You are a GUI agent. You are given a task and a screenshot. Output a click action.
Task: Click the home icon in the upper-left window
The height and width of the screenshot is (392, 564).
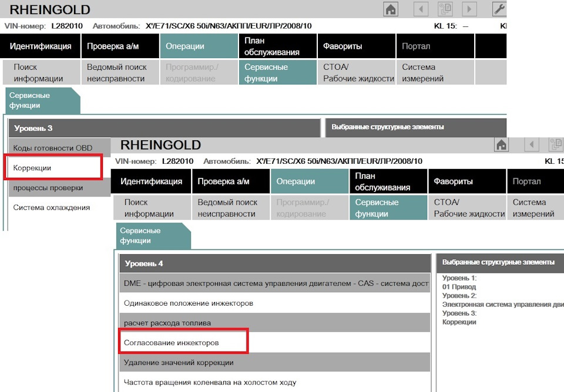point(391,9)
